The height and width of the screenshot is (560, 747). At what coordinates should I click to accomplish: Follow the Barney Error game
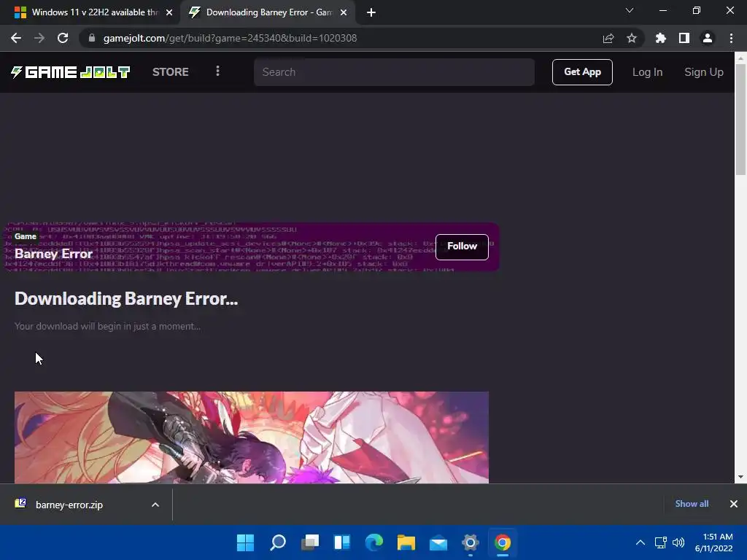pyautogui.click(x=462, y=246)
